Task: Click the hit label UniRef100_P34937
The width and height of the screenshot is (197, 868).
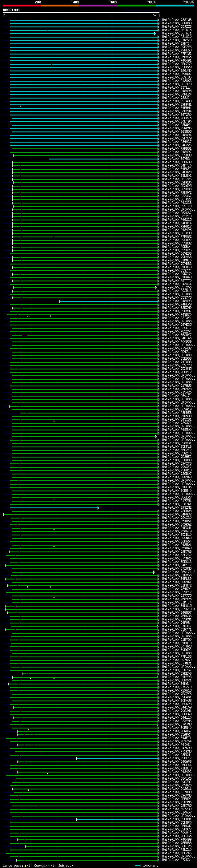Action: click(x=177, y=142)
